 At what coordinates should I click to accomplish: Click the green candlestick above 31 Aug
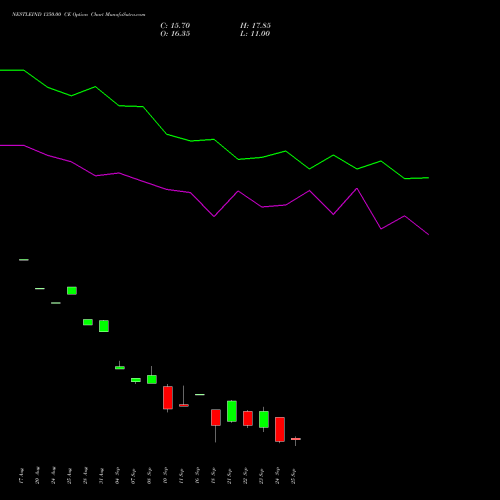pyautogui.click(x=104, y=326)
